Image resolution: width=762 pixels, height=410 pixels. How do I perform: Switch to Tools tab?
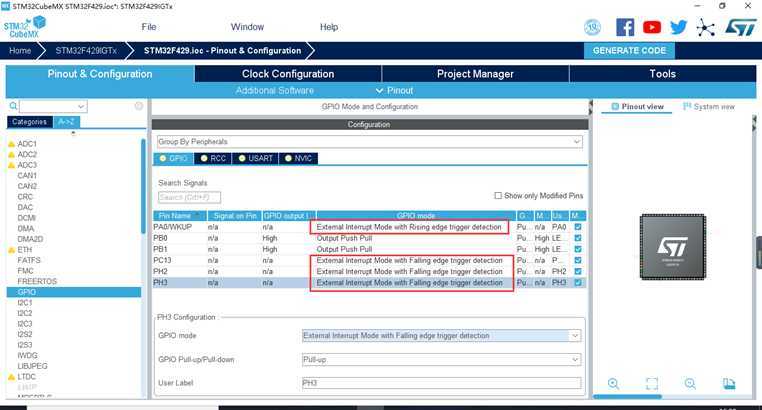click(x=662, y=74)
